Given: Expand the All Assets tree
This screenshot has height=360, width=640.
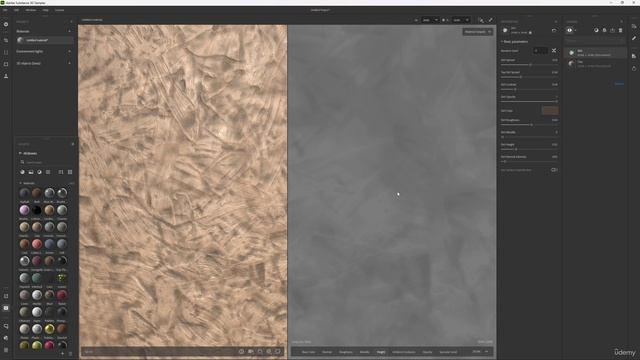Looking at the screenshot, I should click(x=20, y=153).
